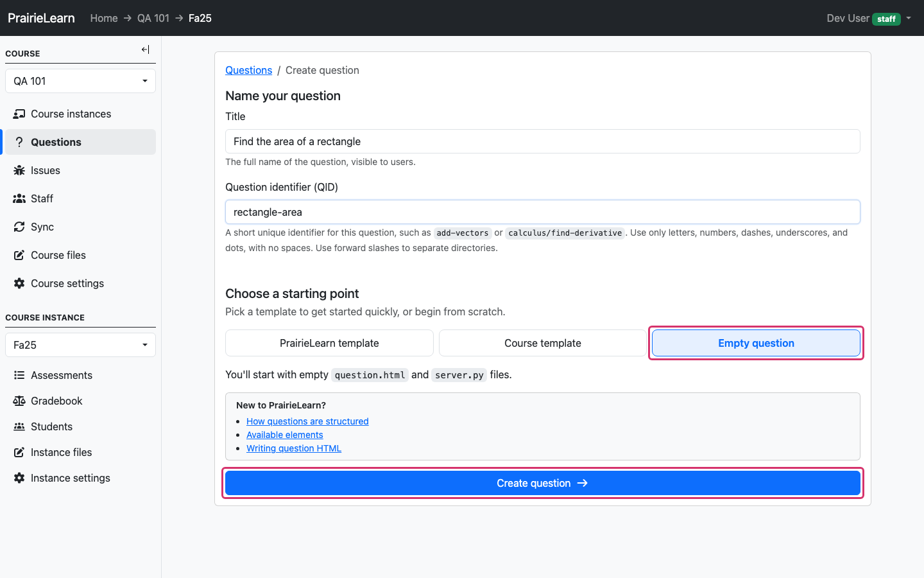
Task: Open Issues in sidebar
Action: [x=80, y=170]
